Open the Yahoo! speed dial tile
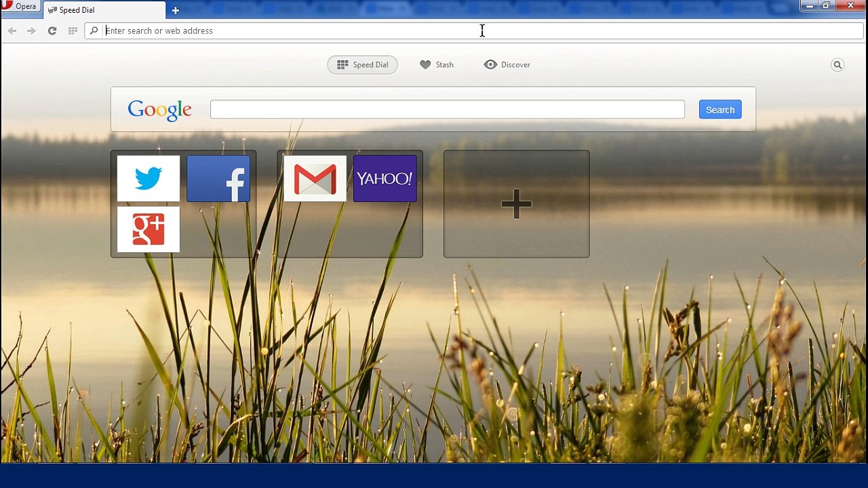Screen dimensions: 868x488 385,178
